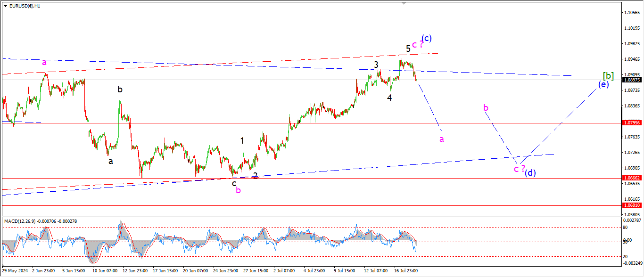Click the green [b] wave label
The width and height of the screenshot is (644, 277).
coord(608,75)
